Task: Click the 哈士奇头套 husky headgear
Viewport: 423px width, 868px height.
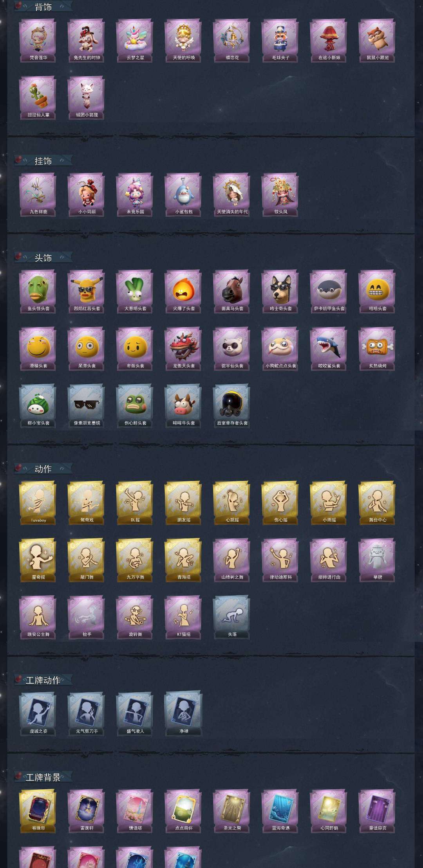Action: (280, 291)
